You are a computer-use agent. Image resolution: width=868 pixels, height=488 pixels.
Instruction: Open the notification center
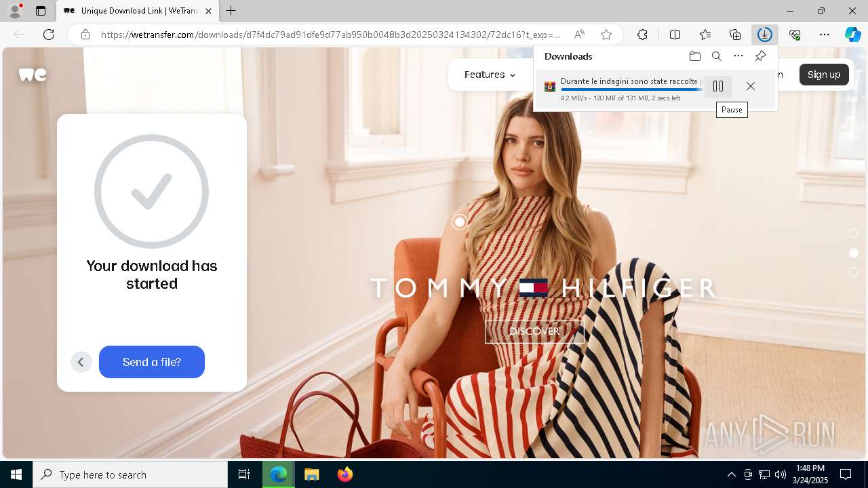[846, 474]
